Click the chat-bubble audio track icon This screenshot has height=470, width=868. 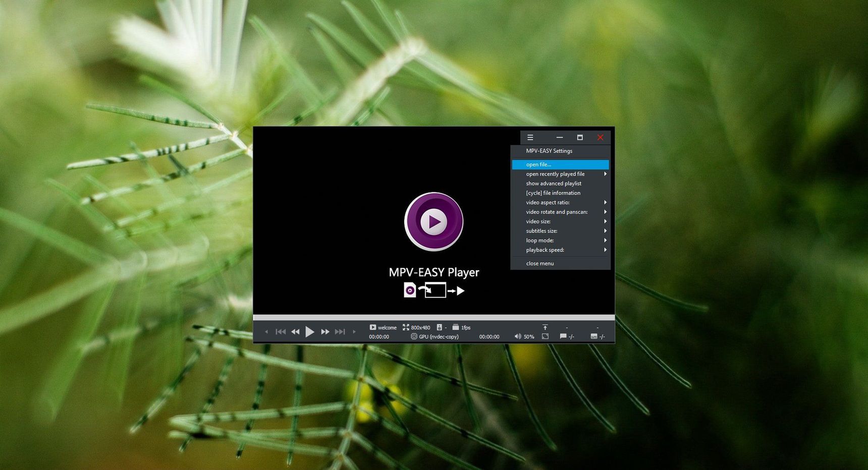[x=563, y=336]
